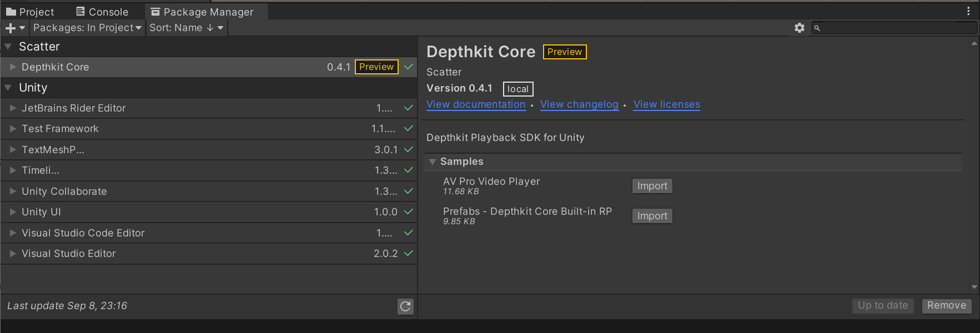Open the package manager settings gear
The image size is (980, 333).
(799, 28)
